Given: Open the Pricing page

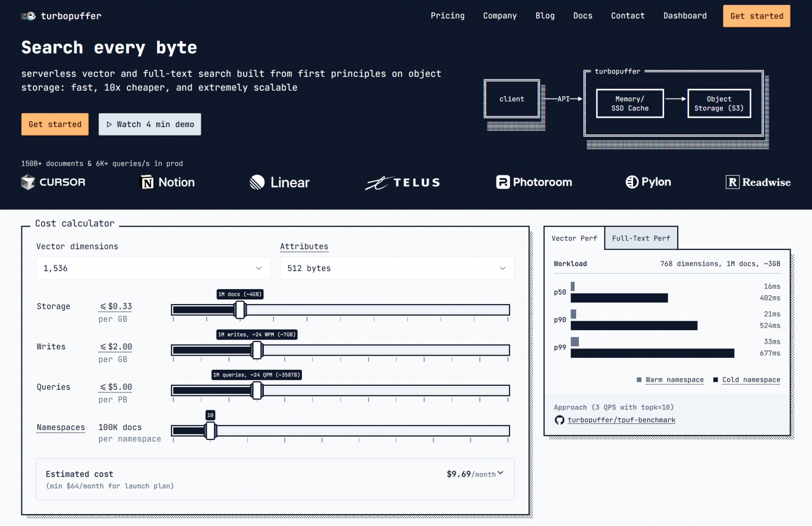Looking at the screenshot, I should [x=448, y=16].
